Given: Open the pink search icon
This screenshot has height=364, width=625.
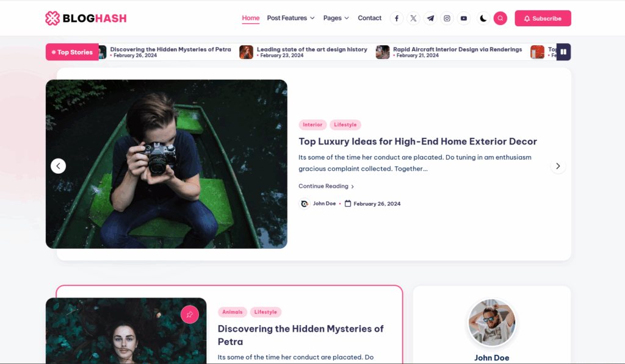Looking at the screenshot, I should (500, 18).
